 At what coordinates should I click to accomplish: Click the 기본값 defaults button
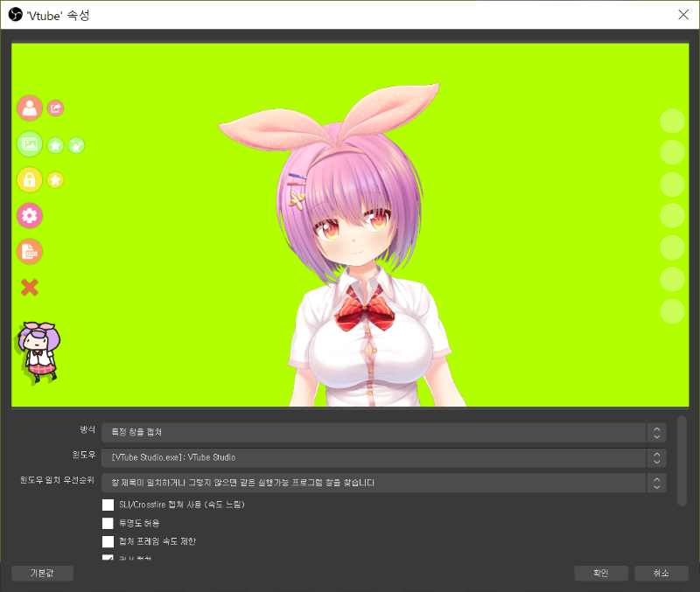pos(42,574)
